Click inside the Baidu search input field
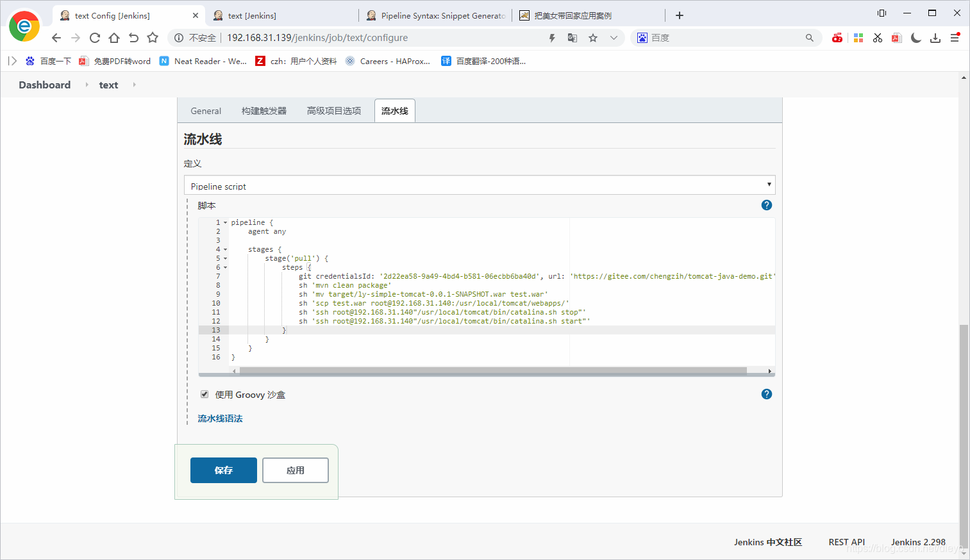Screen dimensions: 970x560 (724, 38)
